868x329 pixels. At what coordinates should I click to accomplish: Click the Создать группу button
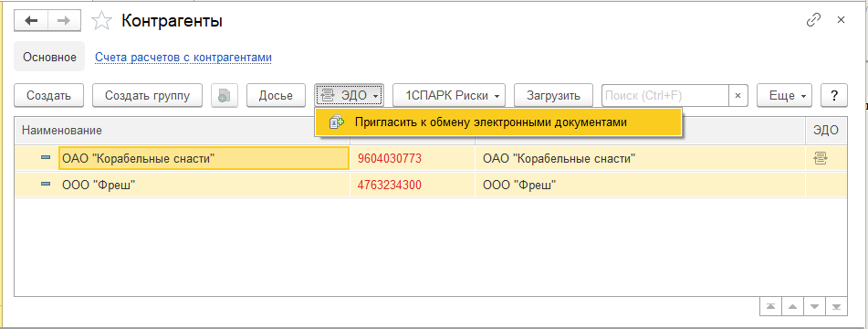(147, 95)
